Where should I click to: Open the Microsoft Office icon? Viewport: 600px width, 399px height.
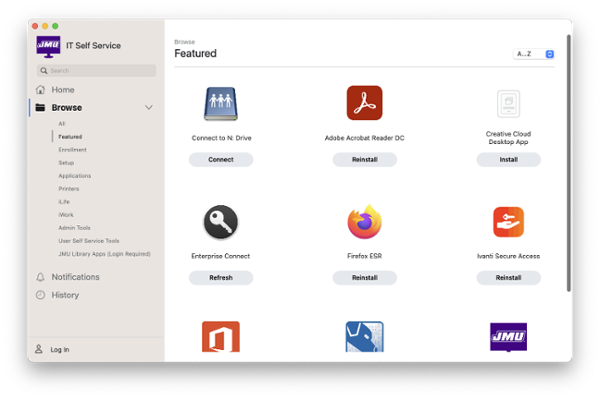click(221, 337)
